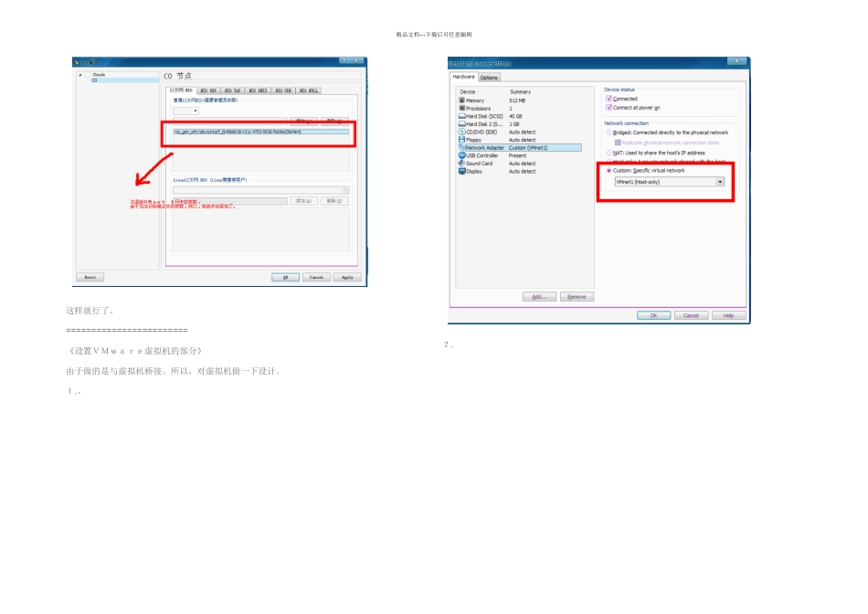Choose Bridged network connection option

pos(609,132)
